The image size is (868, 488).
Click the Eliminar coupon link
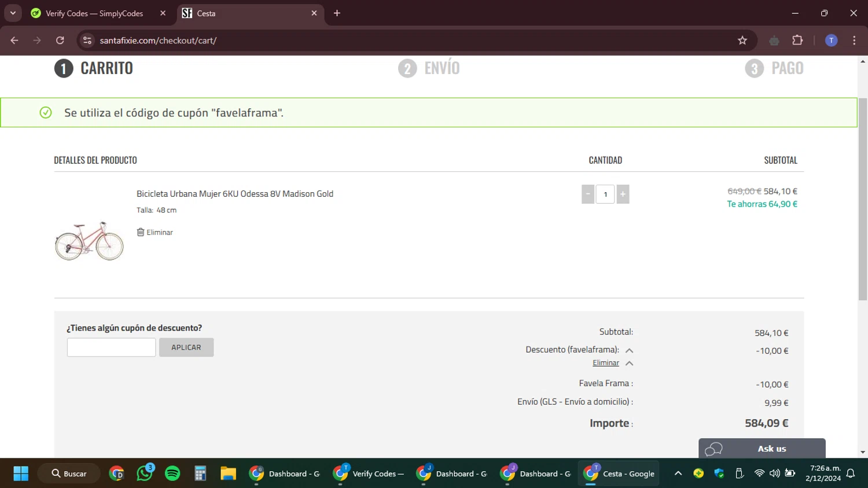[x=605, y=363]
